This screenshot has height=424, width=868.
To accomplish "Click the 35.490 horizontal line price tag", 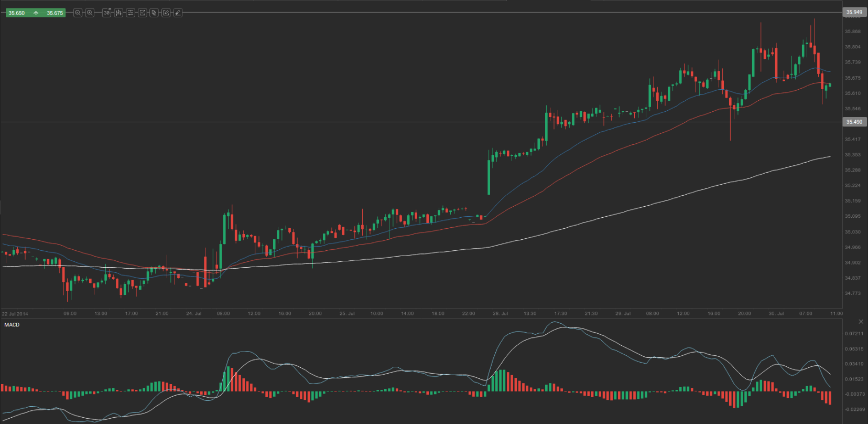I will (x=854, y=122).
